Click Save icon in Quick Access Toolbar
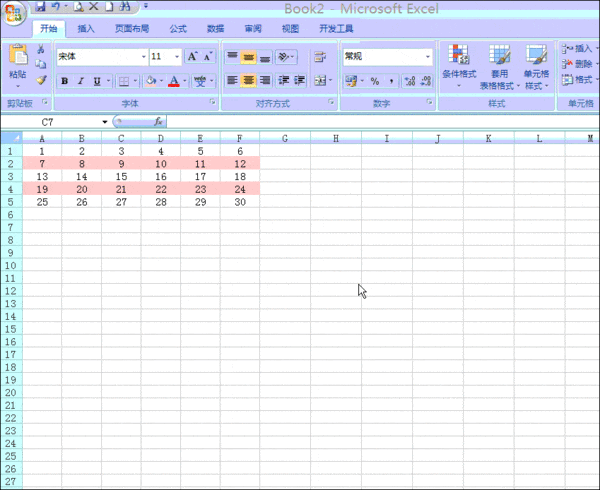 [41, 6]
